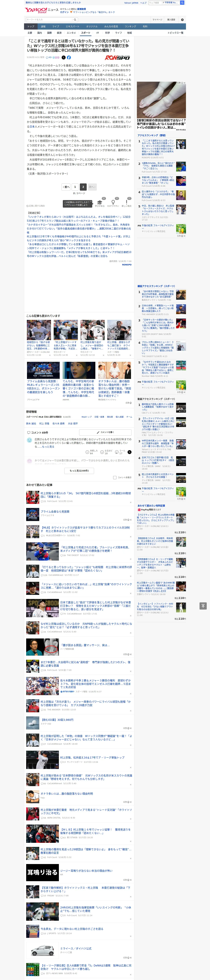Screen dimensions: 210x980
Task: Select the 経済 category
Action: point(59,33)
